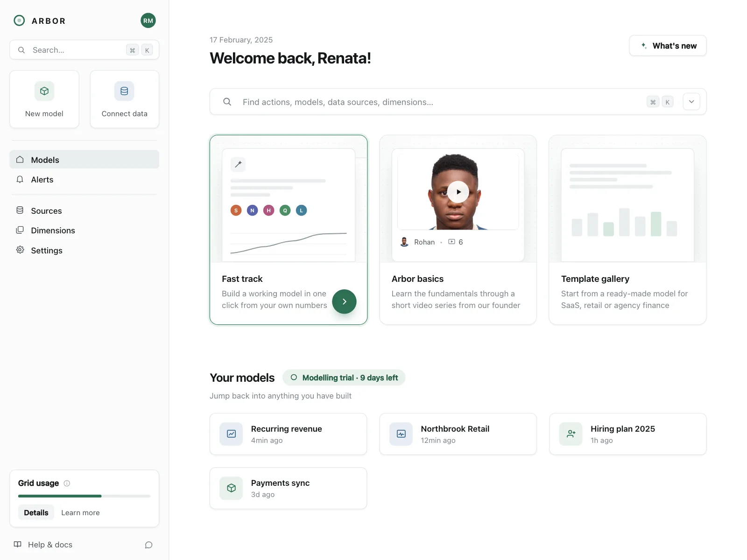This screenshot has height=560, width=747.
Task: Follow the Learn more link
Action: pyautogui.click(x=80, y=512)
